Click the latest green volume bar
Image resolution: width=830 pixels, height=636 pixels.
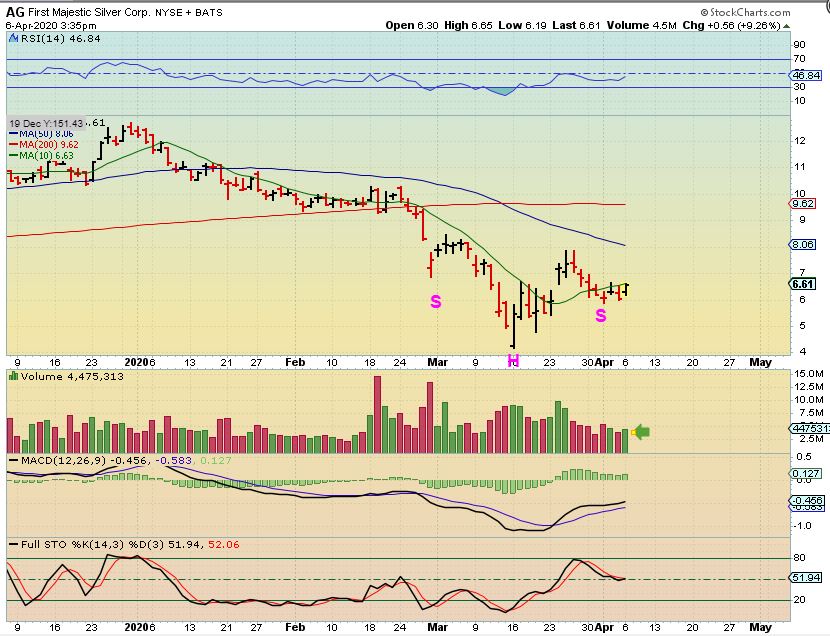(x=625, y=441)
